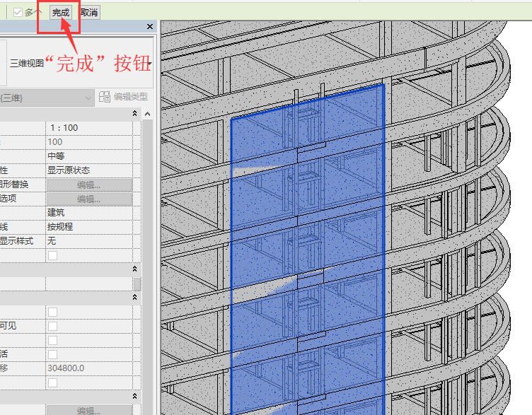Click the 取消 (Cancel) button

(89, 13)
